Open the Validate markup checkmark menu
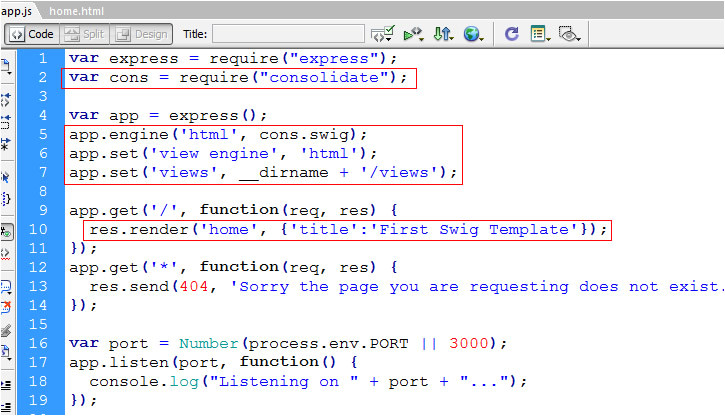 (x=382, y=34)
